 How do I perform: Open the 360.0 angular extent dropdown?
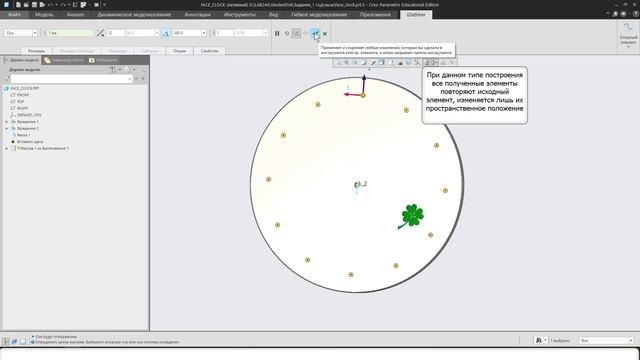204,33
